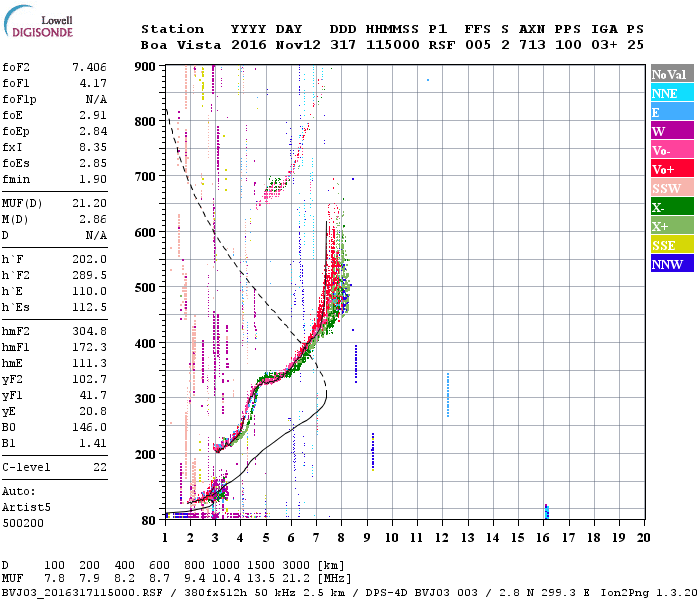
Task: Click the h`F value 202.0
Action: point(89,260)
